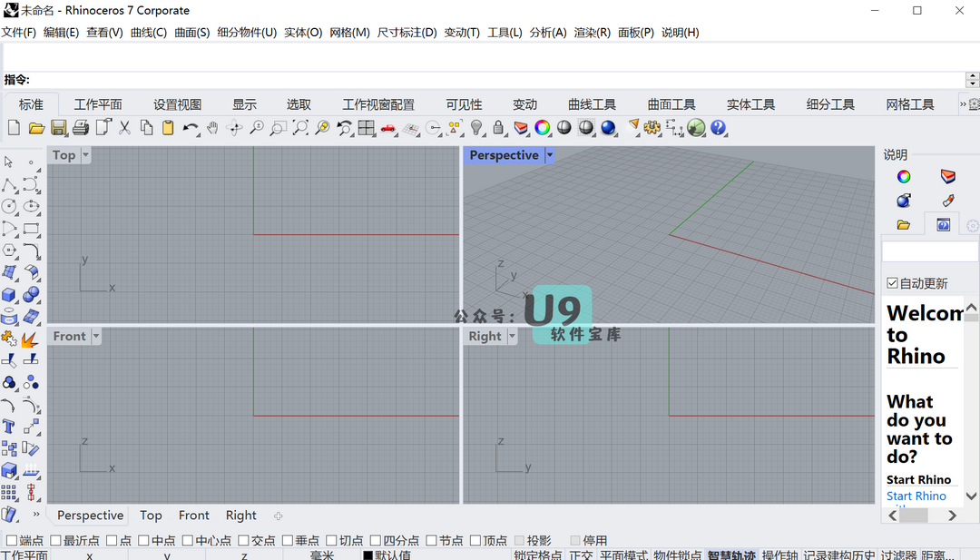
Task: Click the Zoom Extents icon
Action: click(300, 128)
